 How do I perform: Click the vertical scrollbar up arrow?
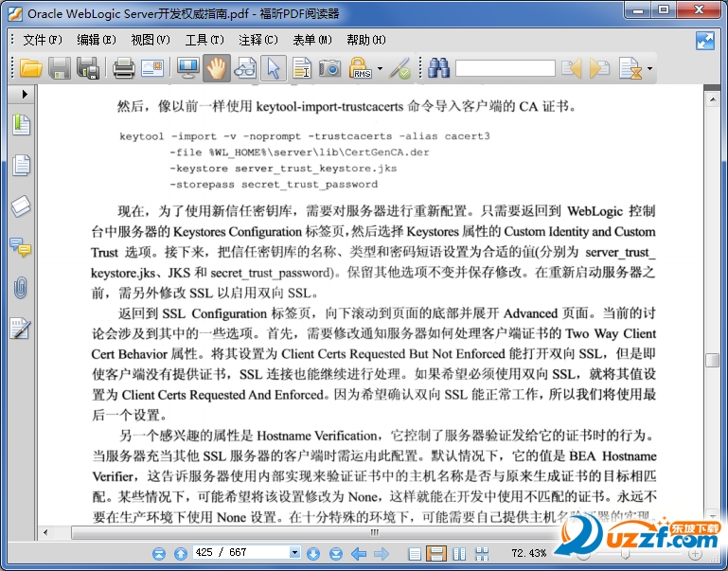point(712,99)
